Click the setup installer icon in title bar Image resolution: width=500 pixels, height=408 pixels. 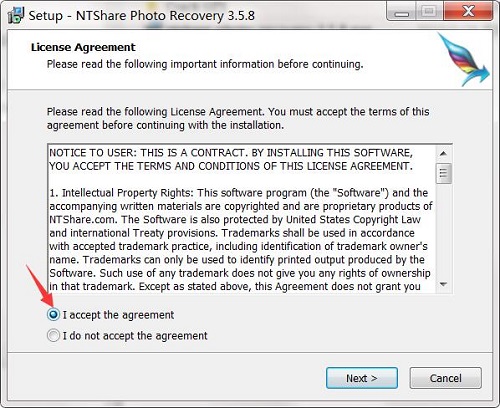coord(16,15)
